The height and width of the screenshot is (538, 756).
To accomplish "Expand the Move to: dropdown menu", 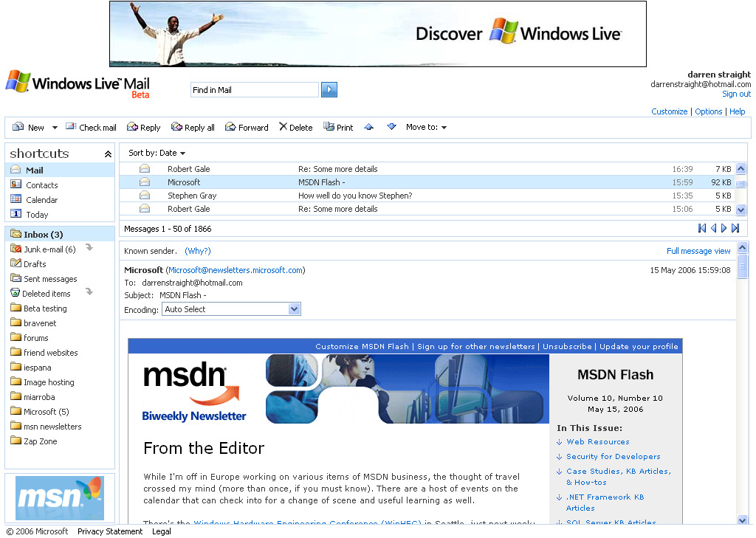I will point(427,127).
